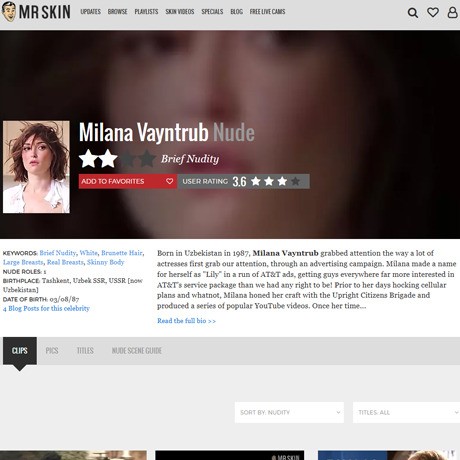460x460 pixels.
Task: Expand the Titles: All dropdown
Action: coord(406,412)
